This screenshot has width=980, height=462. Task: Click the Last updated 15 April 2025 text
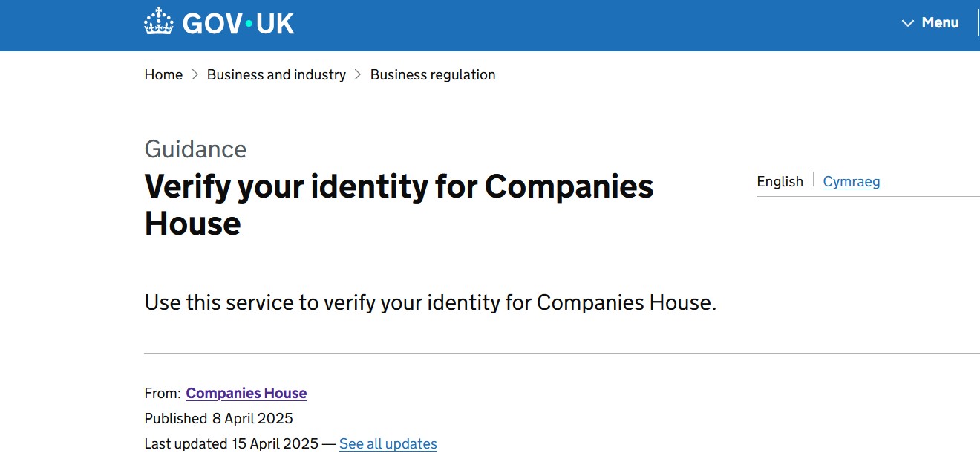pos(232,444)
